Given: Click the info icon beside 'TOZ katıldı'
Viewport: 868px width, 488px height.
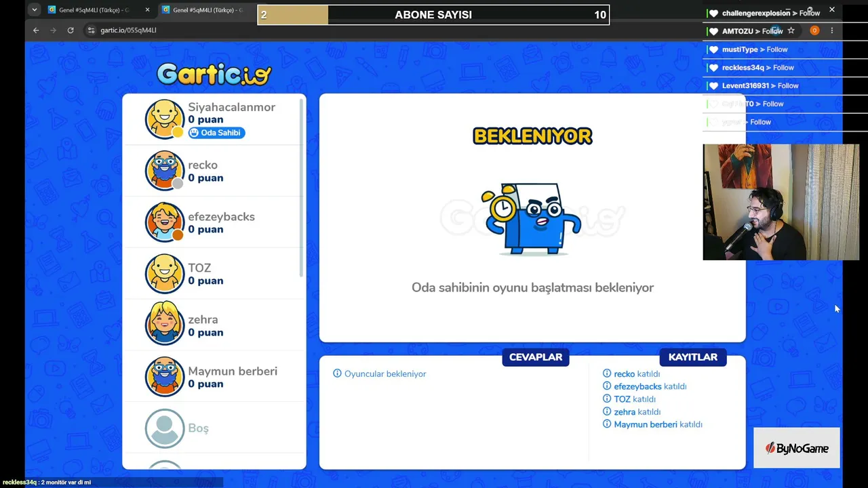Looking at the screenshot, I should (x=607, y=399).
